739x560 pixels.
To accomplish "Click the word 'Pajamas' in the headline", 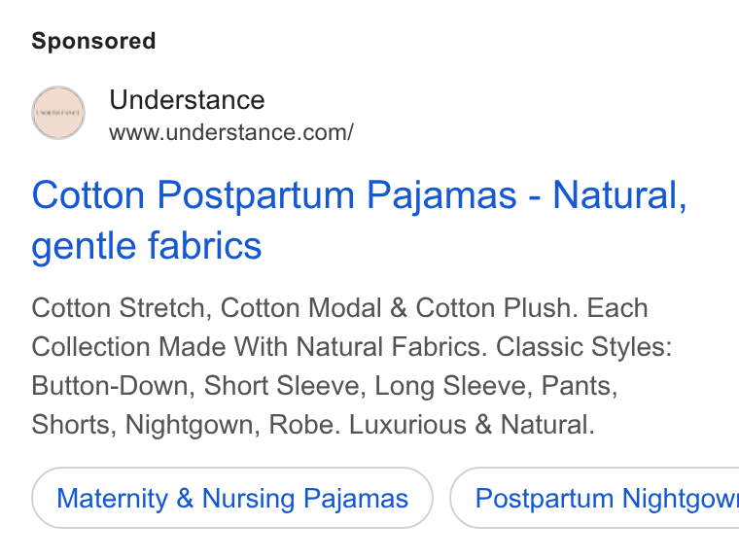I will click(x=441, y=195).
